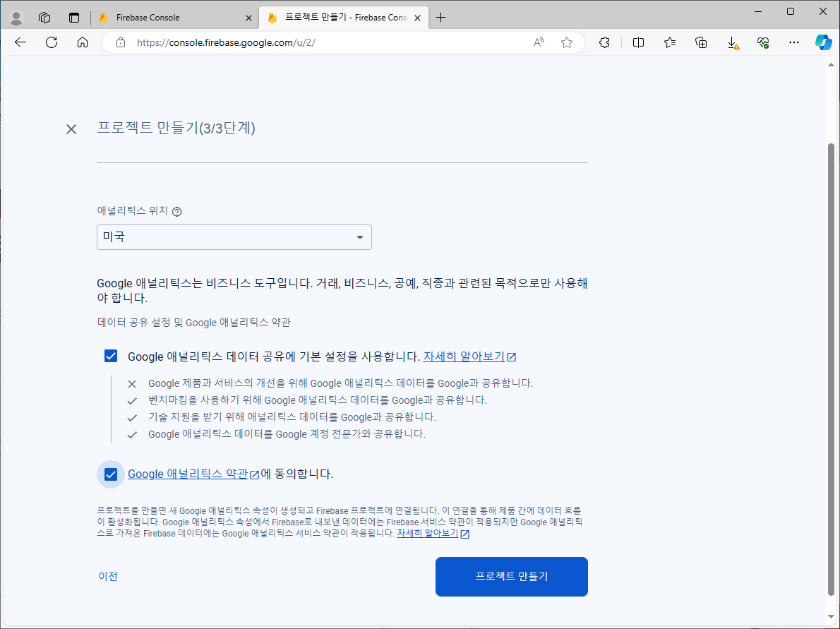
Task: Uncheck Google 애널리틱스 데이터 공유 기본 설정 checkbox
Action: pos(111,356)
